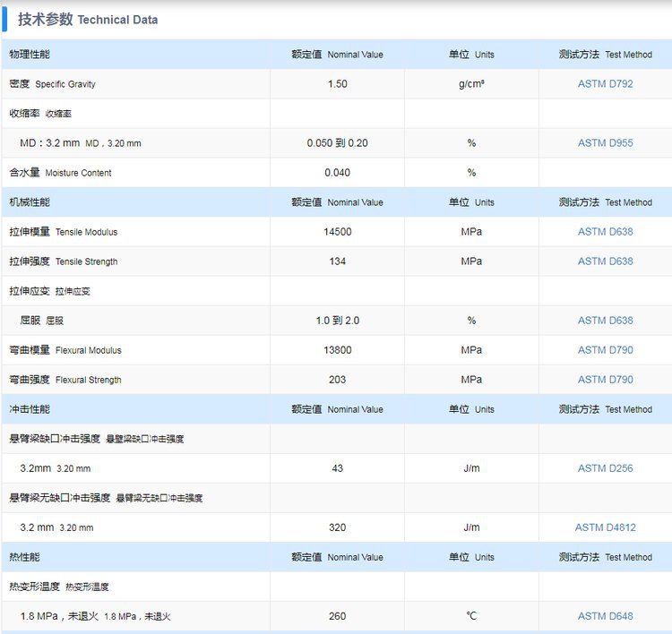
Task: Click the 拉伸应变 row label
Action: (x=49, y=291)
